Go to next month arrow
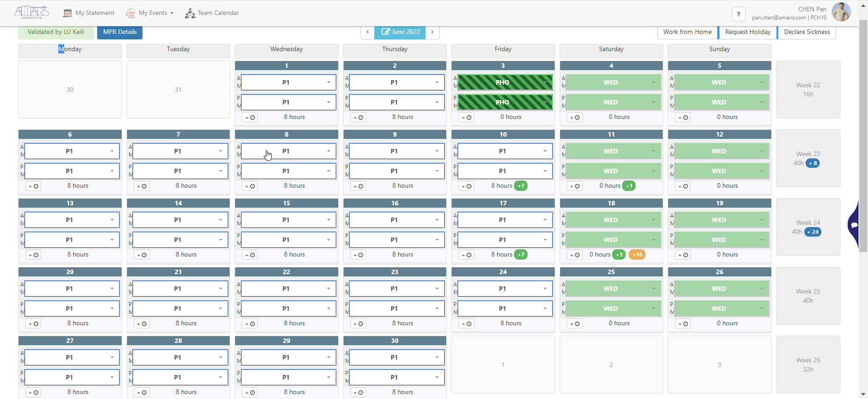 [433, 32]
